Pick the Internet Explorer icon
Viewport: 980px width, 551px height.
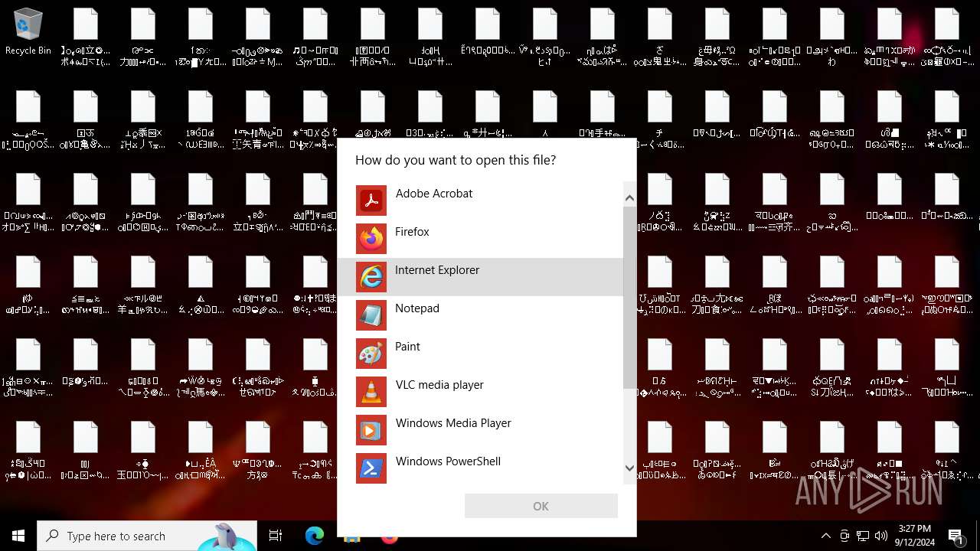point(371,277)
